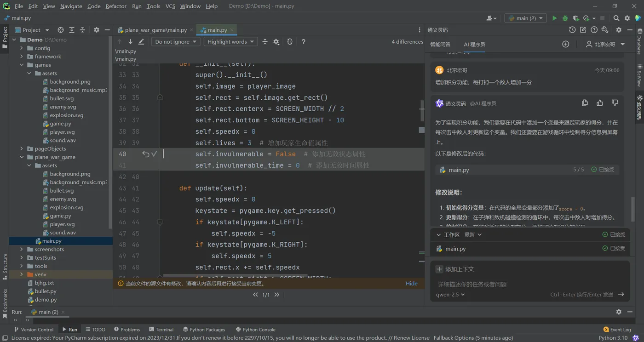
Task: Click thumbs down on AI response
Action: coord(615,103)
